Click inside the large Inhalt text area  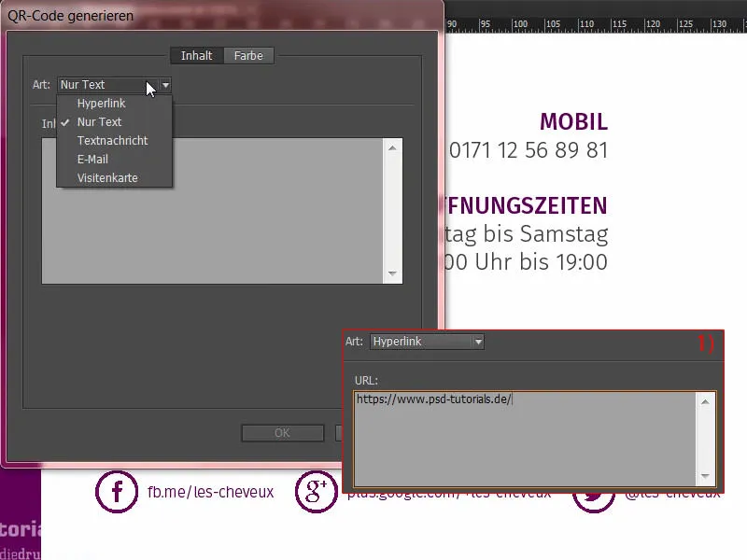(x=212, y=211)
